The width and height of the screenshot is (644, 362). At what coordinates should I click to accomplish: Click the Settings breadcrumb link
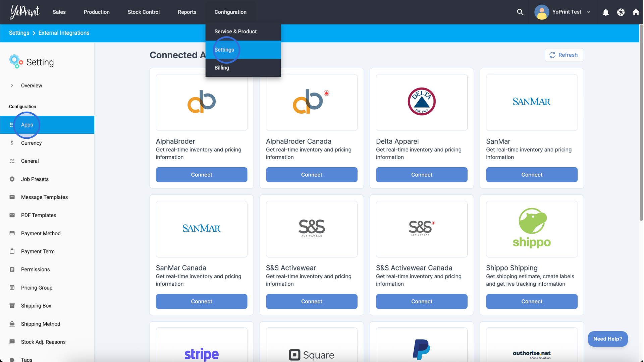click(19, 33)
